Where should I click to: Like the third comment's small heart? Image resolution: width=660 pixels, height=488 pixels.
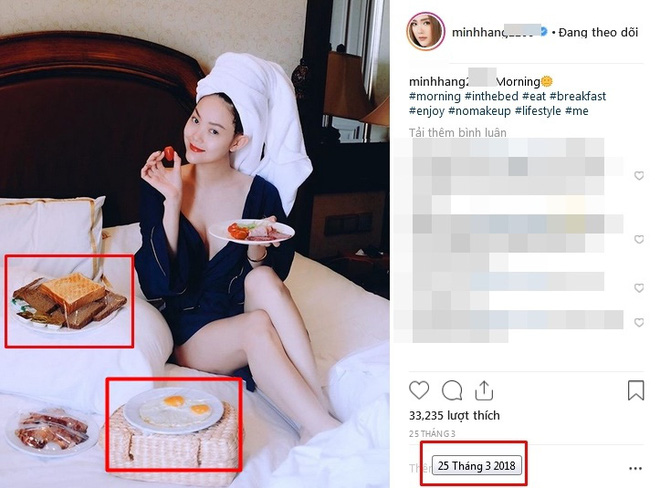[639, 288]
